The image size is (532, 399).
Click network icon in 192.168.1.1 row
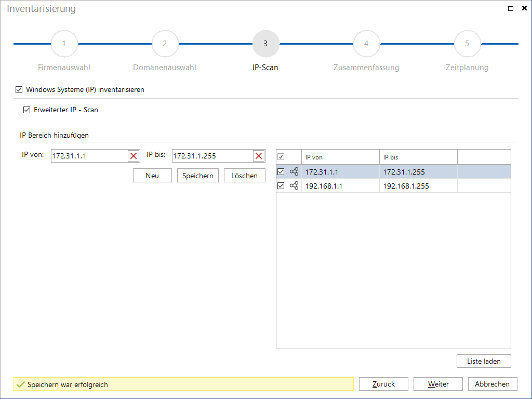point(294,185)
